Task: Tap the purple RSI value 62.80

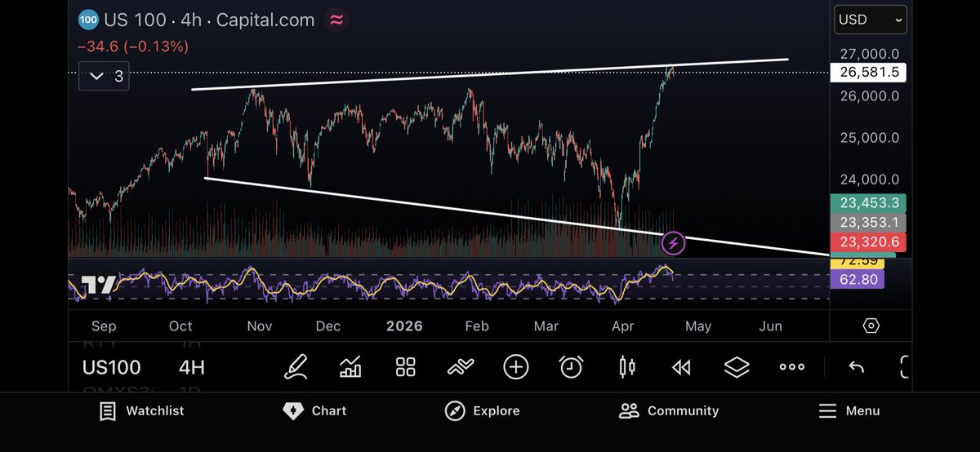Action: pos(857,280)
